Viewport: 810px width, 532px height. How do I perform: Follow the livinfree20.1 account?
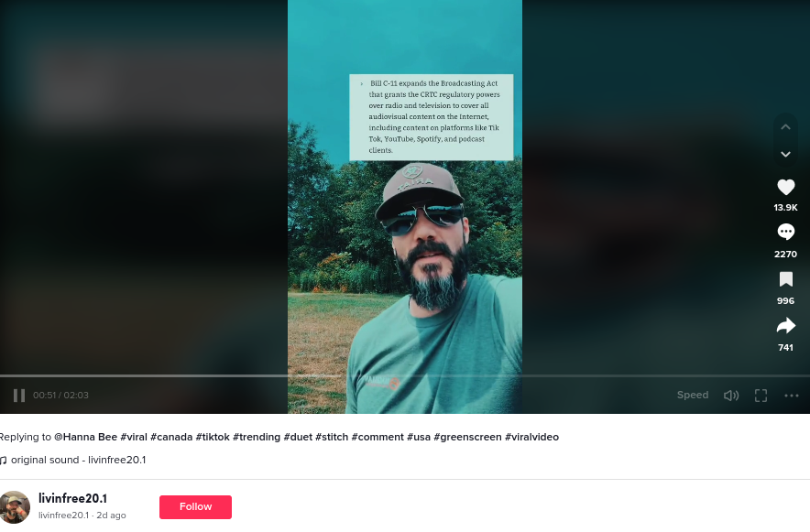195,506
